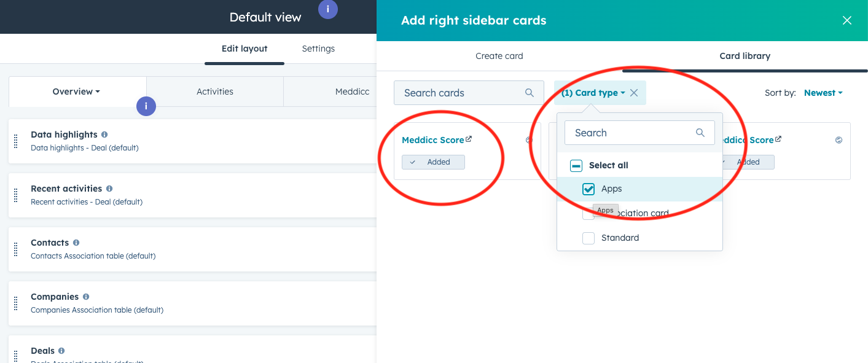Switch to the Create card tab
This screenshot has height=363, width=868.
coord(499,56)
